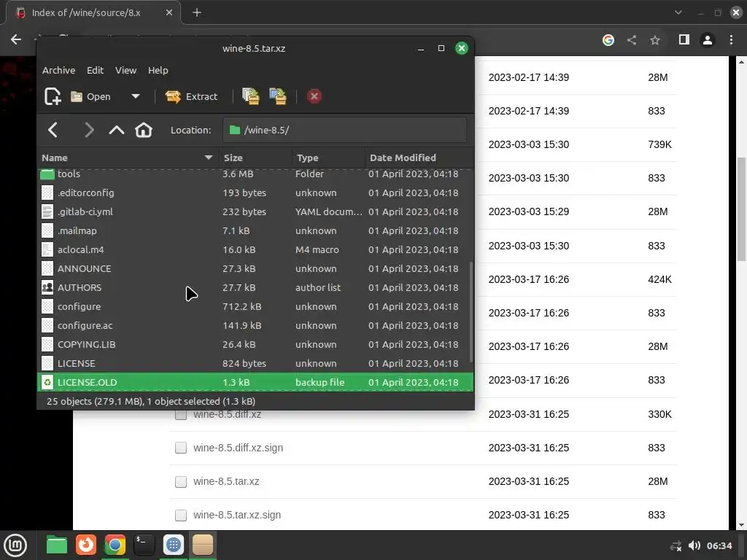Open a new browser tab
Screen dimensions: 747x560
(197, 12)
